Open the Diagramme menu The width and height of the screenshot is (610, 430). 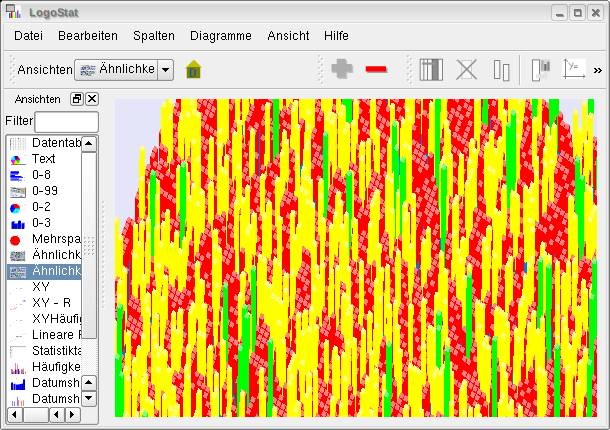[221, 36]
